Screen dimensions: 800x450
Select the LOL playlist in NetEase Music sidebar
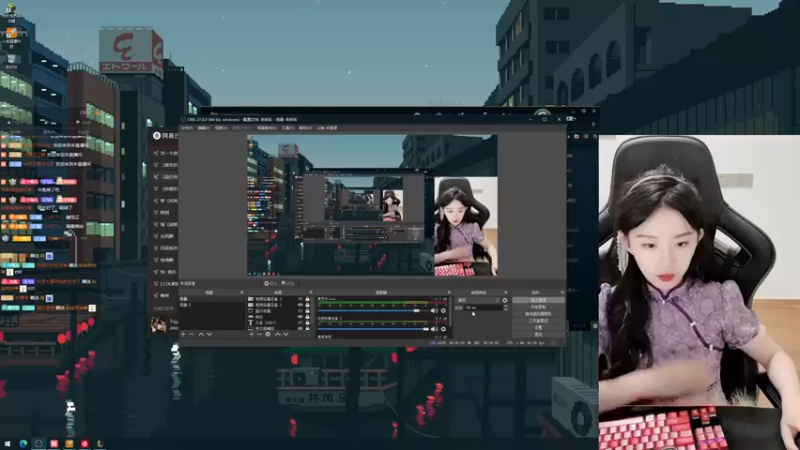[168, 284]
